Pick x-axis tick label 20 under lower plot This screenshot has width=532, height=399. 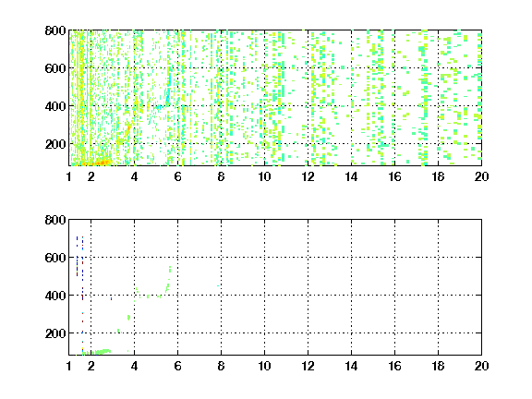click(481, 366)
